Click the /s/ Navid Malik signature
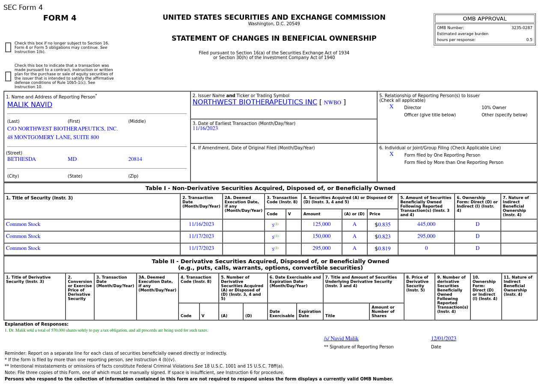The height and width of the screenshot is (392, 541). 341,339
